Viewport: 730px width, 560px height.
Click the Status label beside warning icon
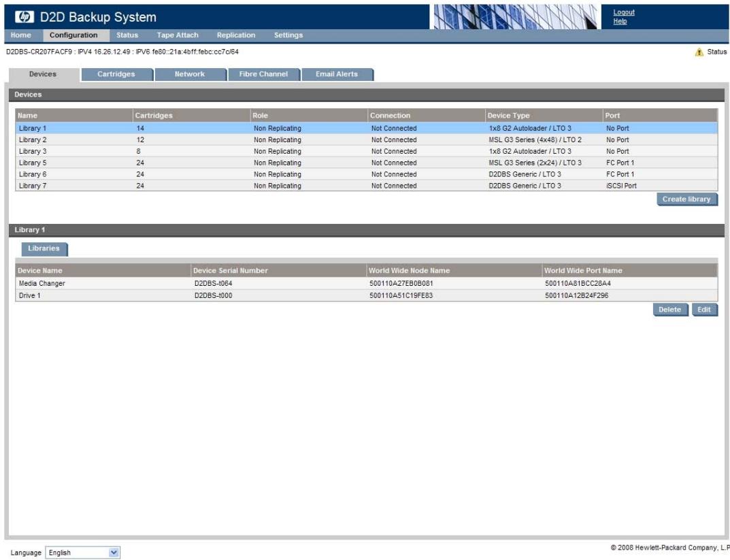click(x=716, y=52)
